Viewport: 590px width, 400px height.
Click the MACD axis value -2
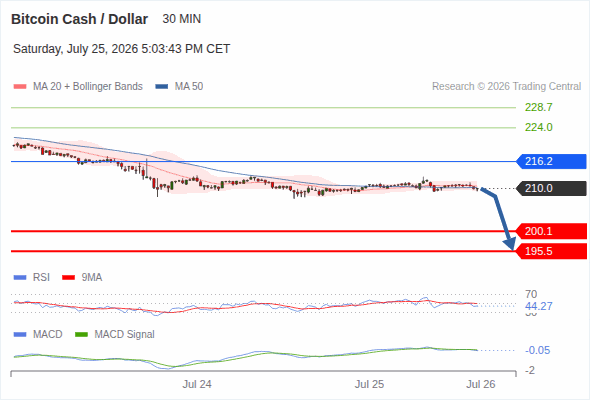(x=530, y=371)
